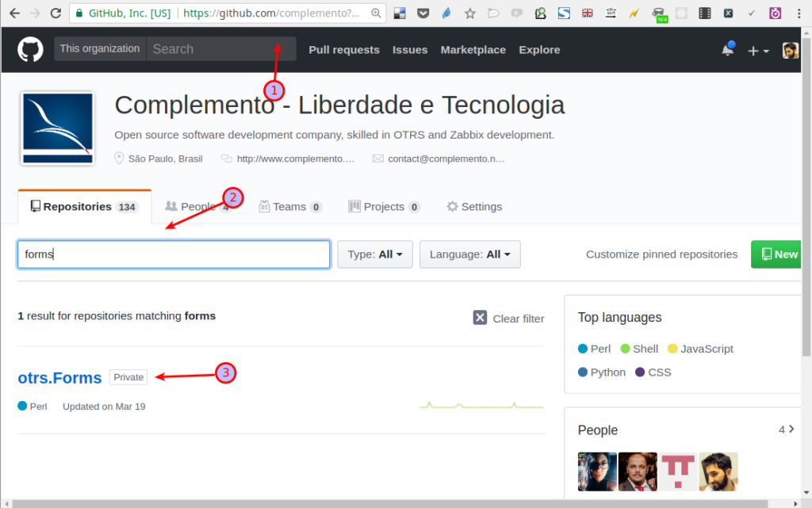Open the plus create-new dropdown
The width and height of the screenshot is (812, 508).
pos(759,51)
